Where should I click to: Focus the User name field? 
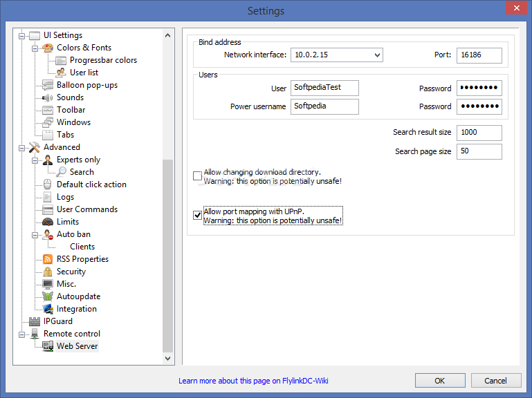coord(324,88)
